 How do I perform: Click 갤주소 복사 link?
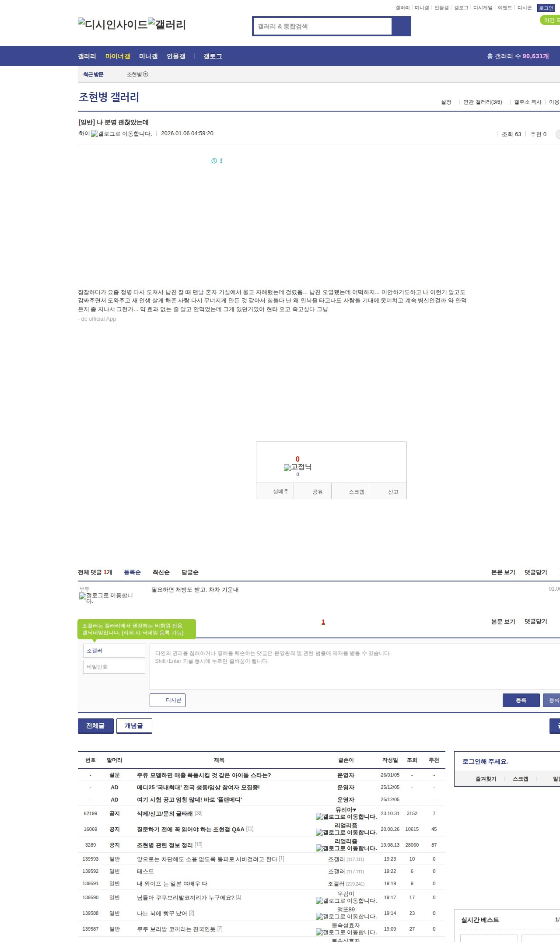pyautogui.click(x=528, y=102)
